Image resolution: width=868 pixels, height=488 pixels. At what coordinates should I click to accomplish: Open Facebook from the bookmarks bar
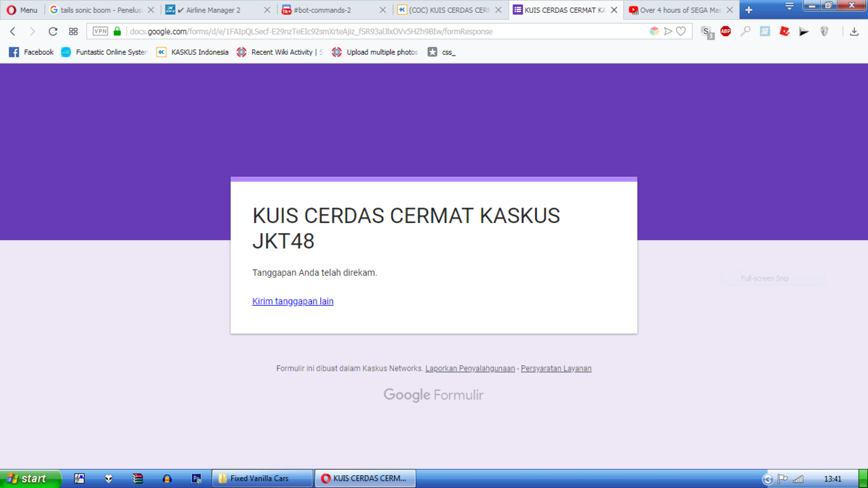(31, 52)
